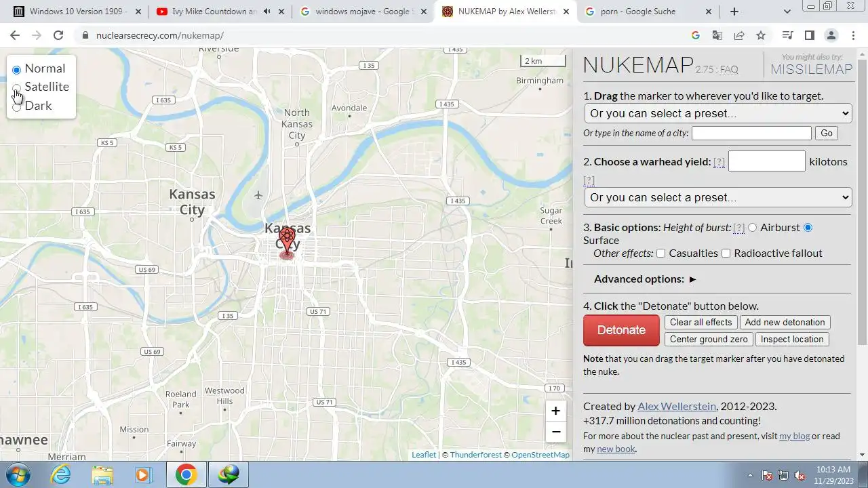Open Windows Media Player from the taskbar

143,474
